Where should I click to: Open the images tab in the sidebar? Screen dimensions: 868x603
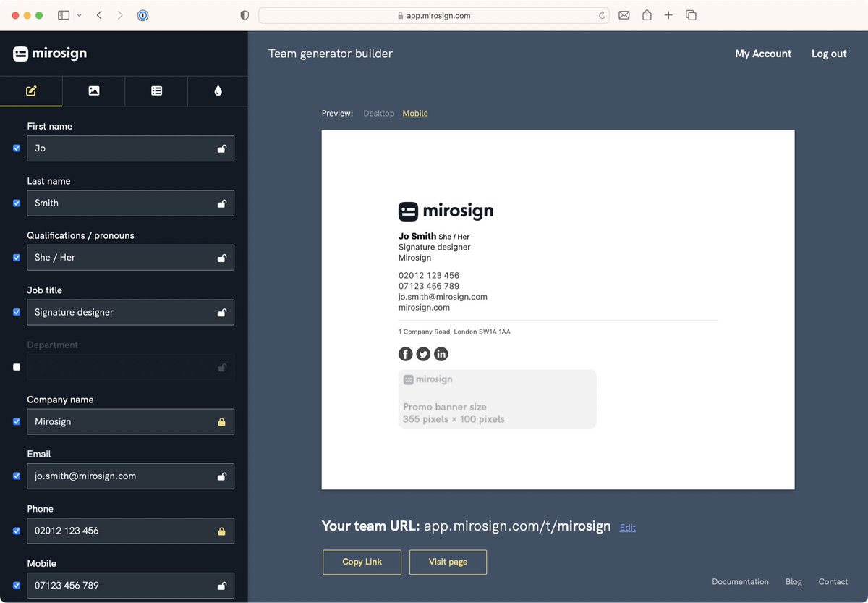click(x=93, y=90)
